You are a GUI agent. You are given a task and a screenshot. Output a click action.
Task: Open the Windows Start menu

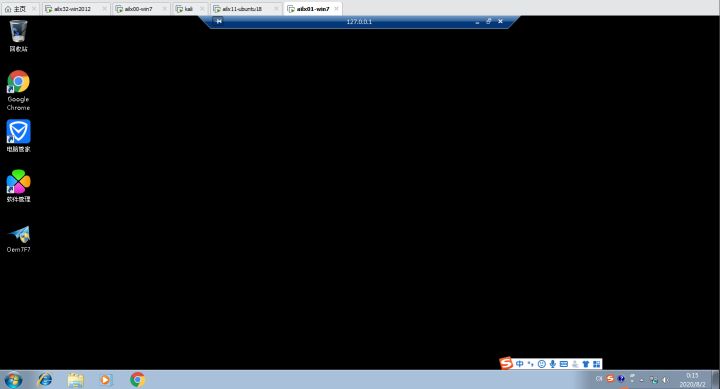point(13,380)
